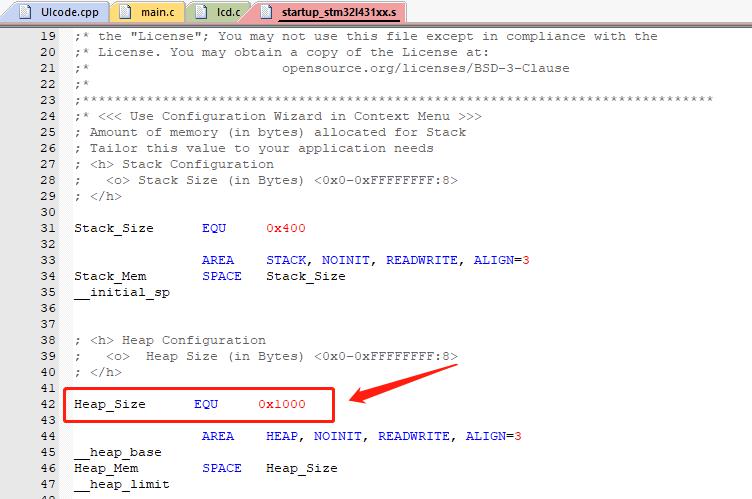The width and height of the screenshot is (752, 499).
Task: Click line number 31 in the gutter
Action: [x=48, y=228]
